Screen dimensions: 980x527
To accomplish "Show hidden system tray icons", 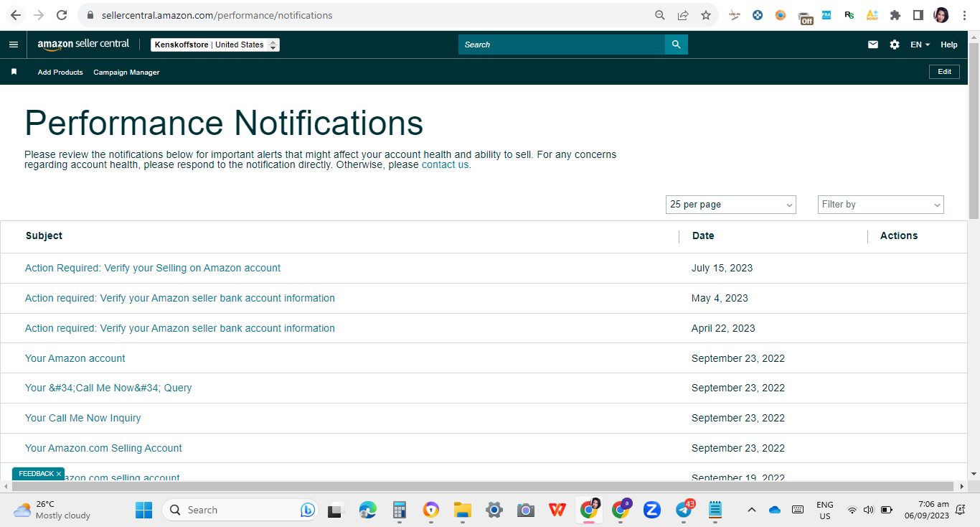I will 752,510.
